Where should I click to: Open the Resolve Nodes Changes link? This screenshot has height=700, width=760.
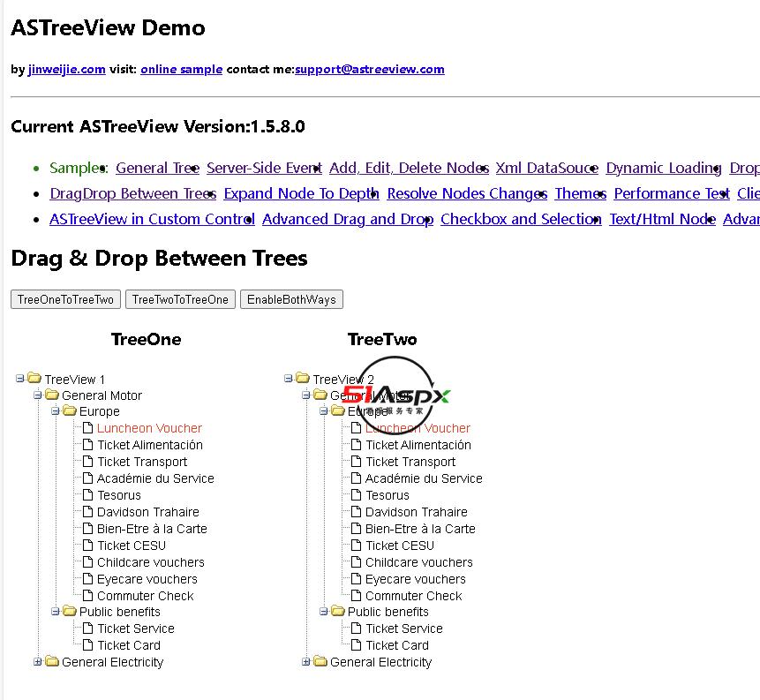tap(467, 193)
